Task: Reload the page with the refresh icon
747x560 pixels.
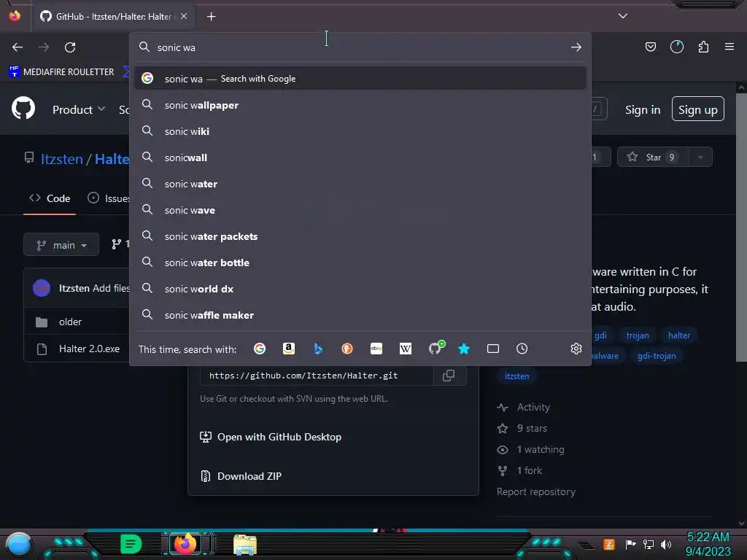Action: pyautogui.click(x=70, y=47)
